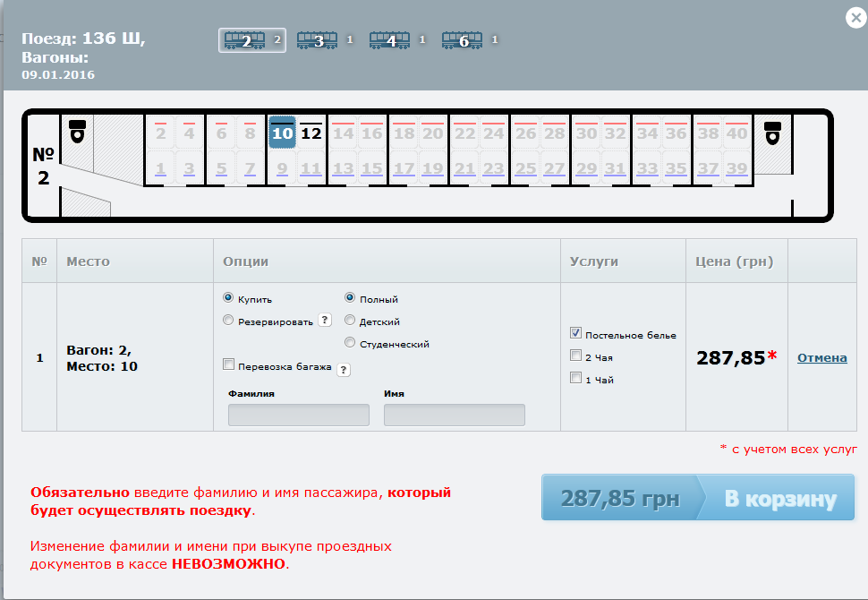Screen dimensions: 868x600
Task: Enable the 1 Чай checkbox
Action: click(x=576, y=379)
